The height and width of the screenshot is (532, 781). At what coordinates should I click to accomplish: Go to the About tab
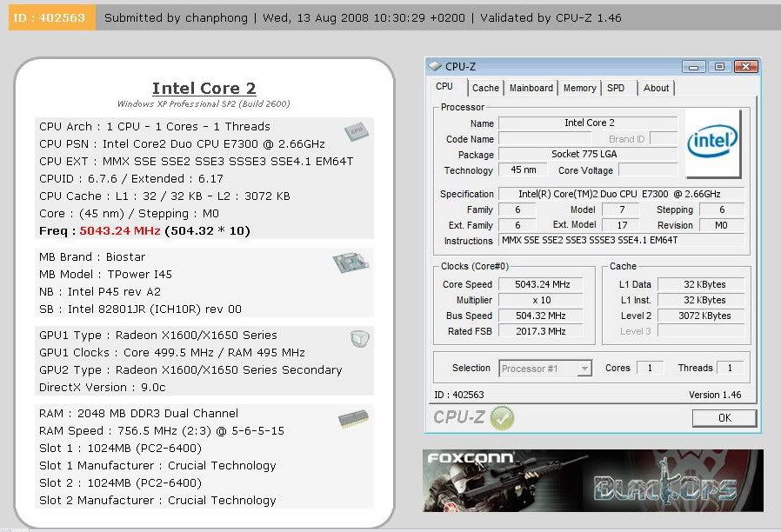coord(656,88)
